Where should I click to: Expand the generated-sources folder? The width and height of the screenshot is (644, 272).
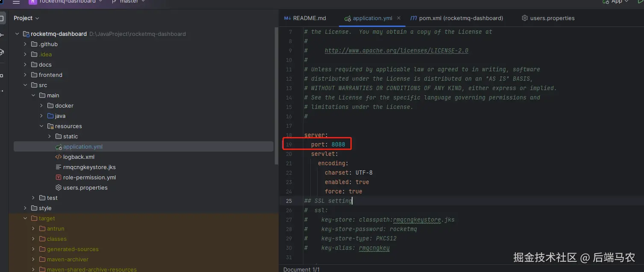33,249
